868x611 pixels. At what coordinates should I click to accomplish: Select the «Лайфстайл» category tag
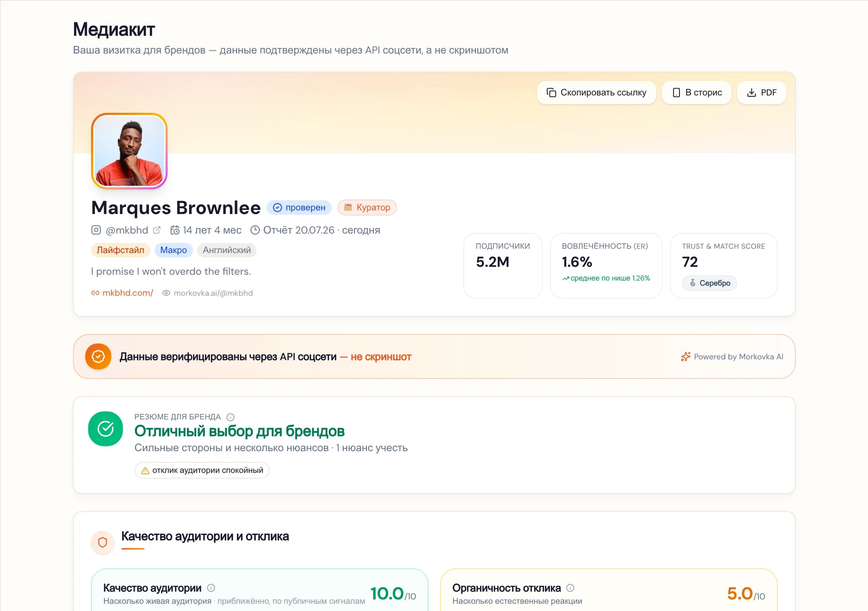pyautogui.click(x=121, y=250)
